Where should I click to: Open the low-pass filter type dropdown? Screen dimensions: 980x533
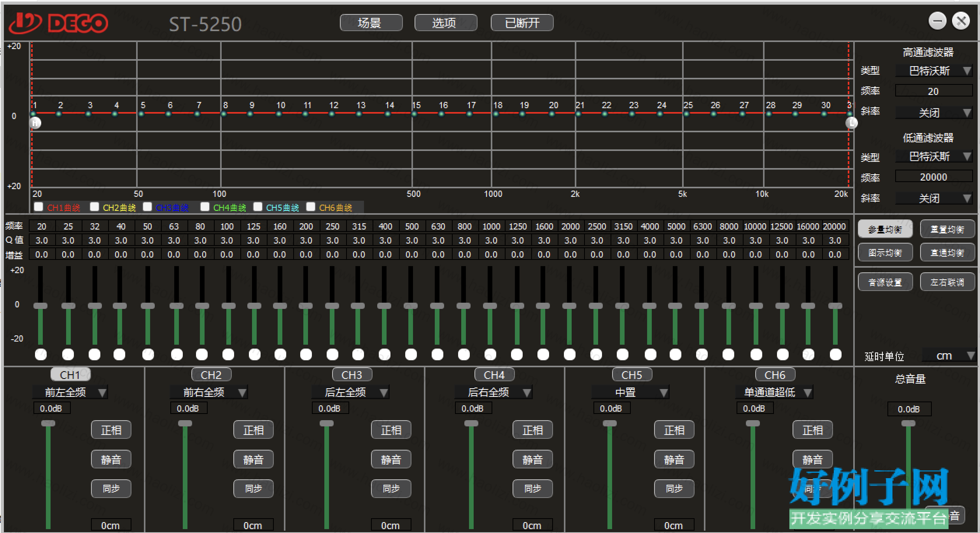[x=934, y=156]
